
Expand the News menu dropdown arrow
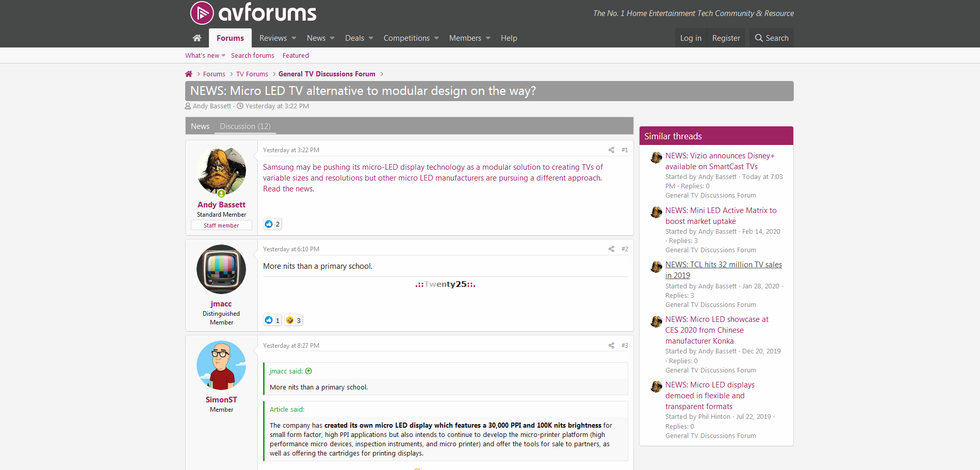point(332,38)
